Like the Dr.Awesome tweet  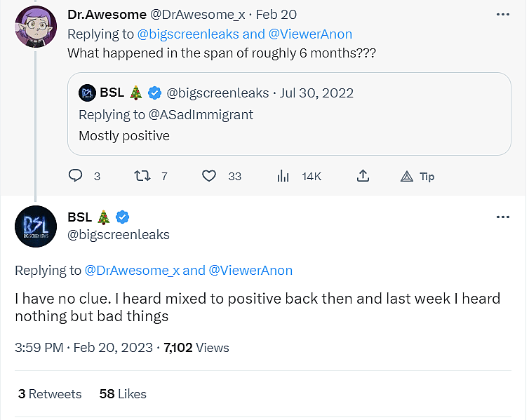(209, 176)
